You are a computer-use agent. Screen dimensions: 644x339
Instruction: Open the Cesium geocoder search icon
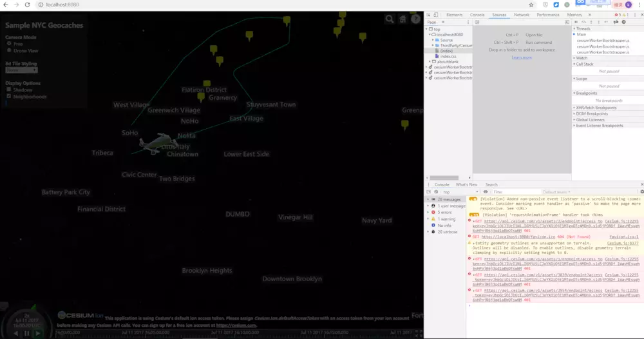390,19
